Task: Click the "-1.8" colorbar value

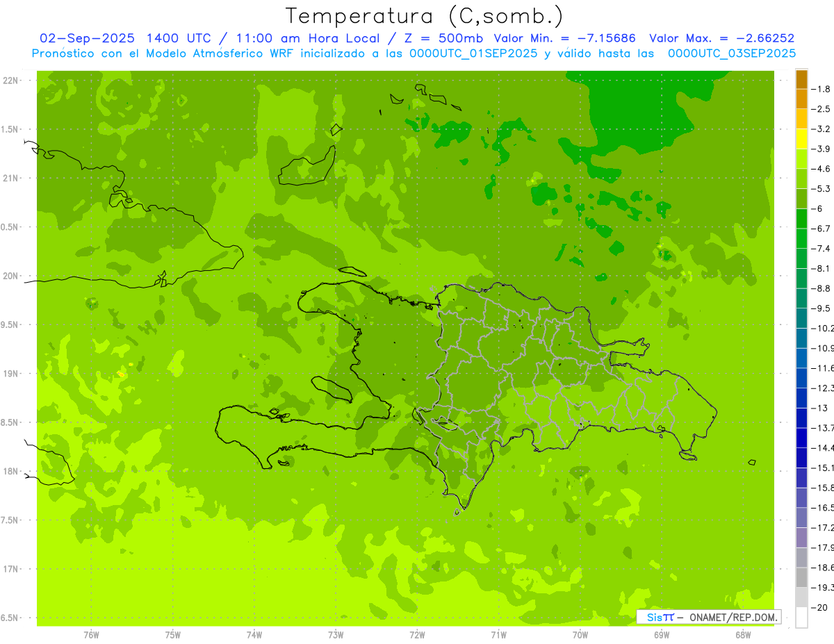Action: 821,89
